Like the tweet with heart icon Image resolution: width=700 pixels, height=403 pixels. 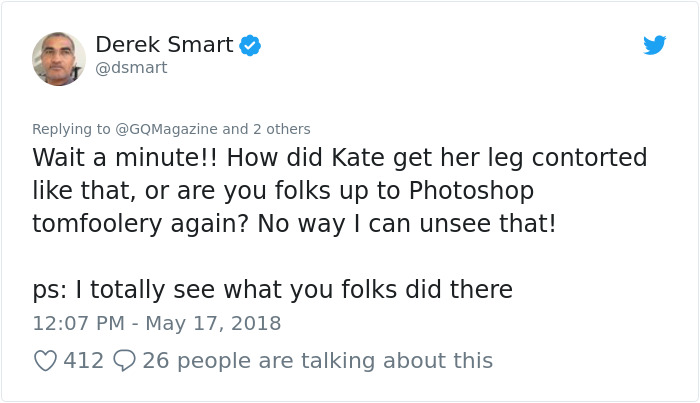click(x=45, y=360)
